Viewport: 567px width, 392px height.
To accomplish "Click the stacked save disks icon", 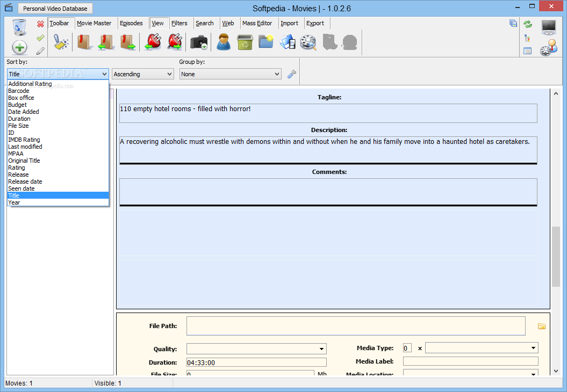I will pos(513,23).
